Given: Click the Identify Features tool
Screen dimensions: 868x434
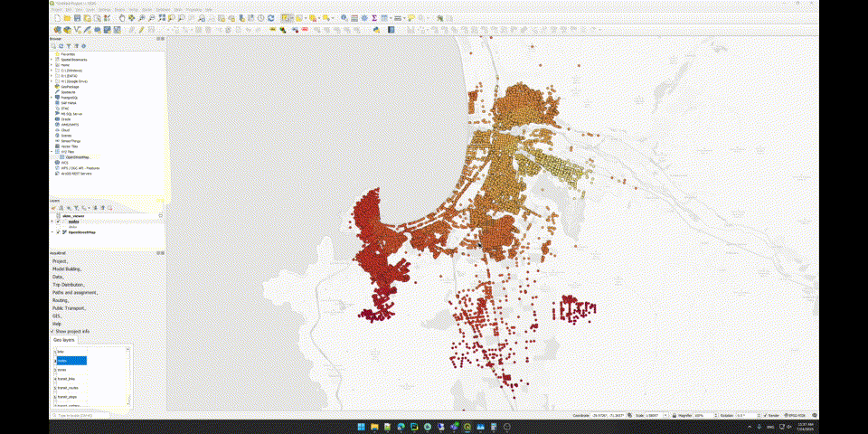Looking at the screenshot, I should pos(344,18).
